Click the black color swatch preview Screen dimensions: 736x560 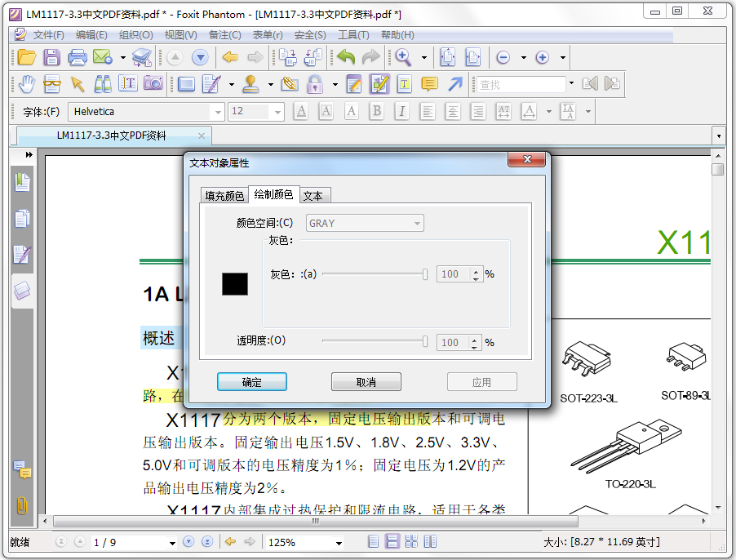(x=235, y=284)
